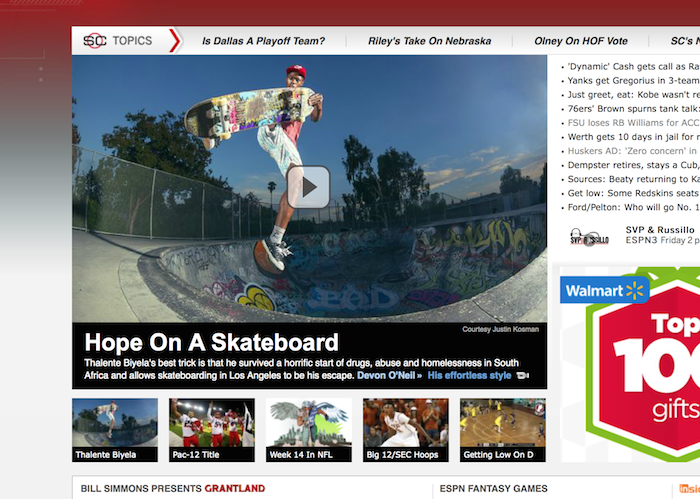Open the 'Just greet, eat: Kobe' headline
Viewport: 700px width, 499px height.
633,95
